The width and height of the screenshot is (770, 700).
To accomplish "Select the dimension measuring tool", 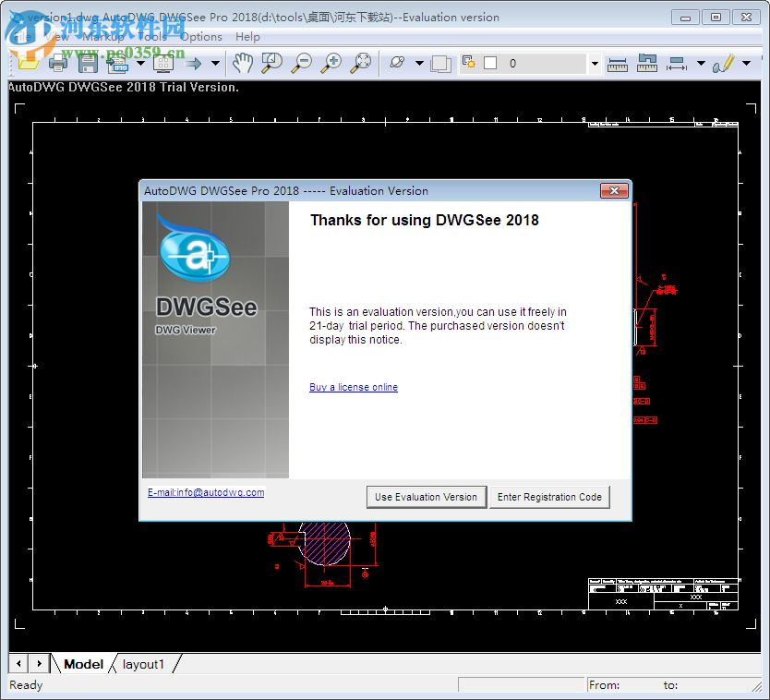I will pyautogui.click(x=677, y=64).
